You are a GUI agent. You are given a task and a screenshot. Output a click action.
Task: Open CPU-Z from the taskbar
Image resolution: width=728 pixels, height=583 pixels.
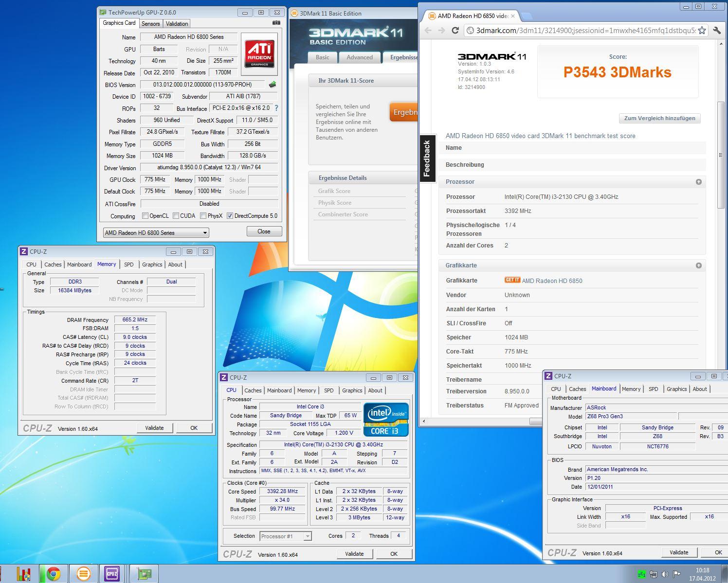pos(112,574)
